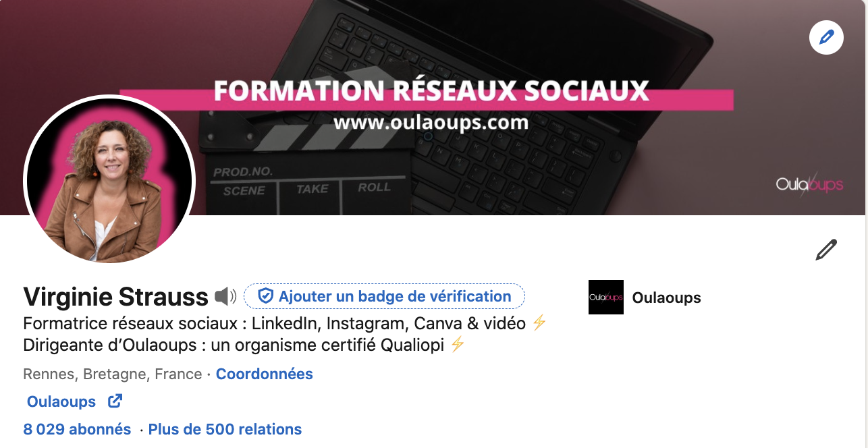Open the Coordonnées contact info link
The width and height of the screenshot is (868, 448).
pos(265,374)
